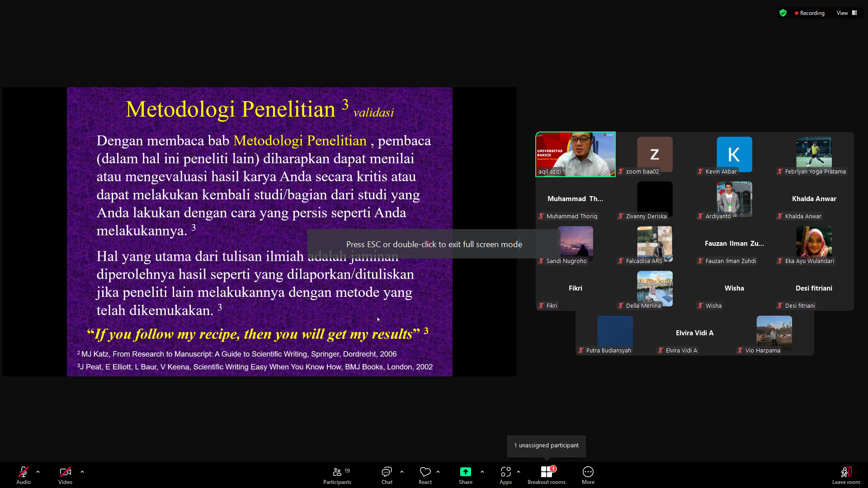Image resolution: width=868 pixels, height=488 pixels.
Task: Click the 1 unassigned participant tooltip
Action: [547, 446]
